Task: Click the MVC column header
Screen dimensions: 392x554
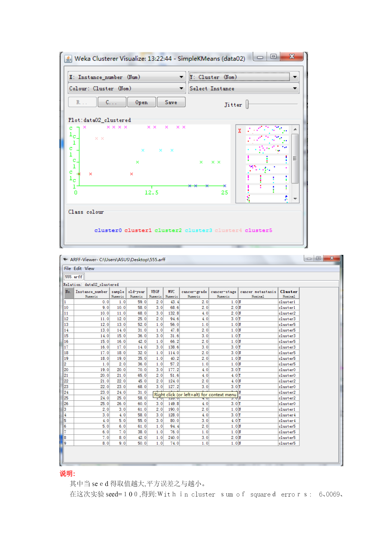Action: coord(172,293)
